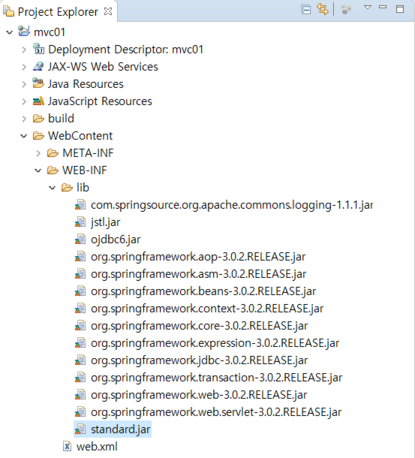Expand the Java Resources node
The image size is (415, 458).
24,84
